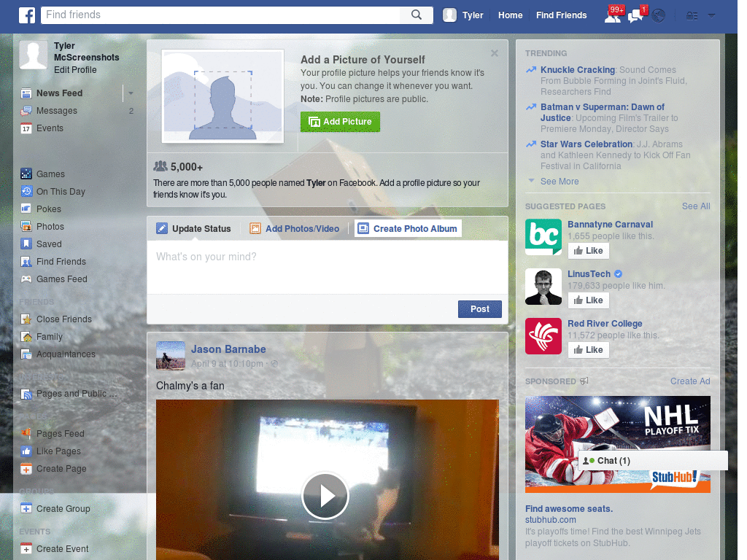
Task: Open the post timestamp April 9
Action: coord(227,364)
